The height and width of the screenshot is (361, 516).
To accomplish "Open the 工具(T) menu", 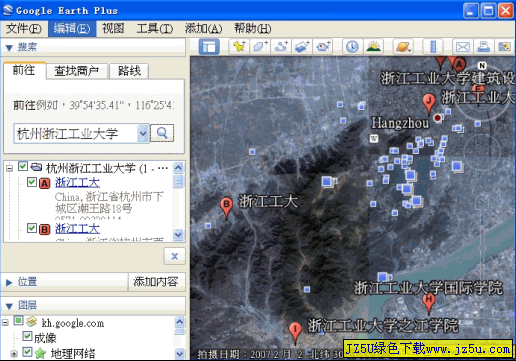I will 155,29.
